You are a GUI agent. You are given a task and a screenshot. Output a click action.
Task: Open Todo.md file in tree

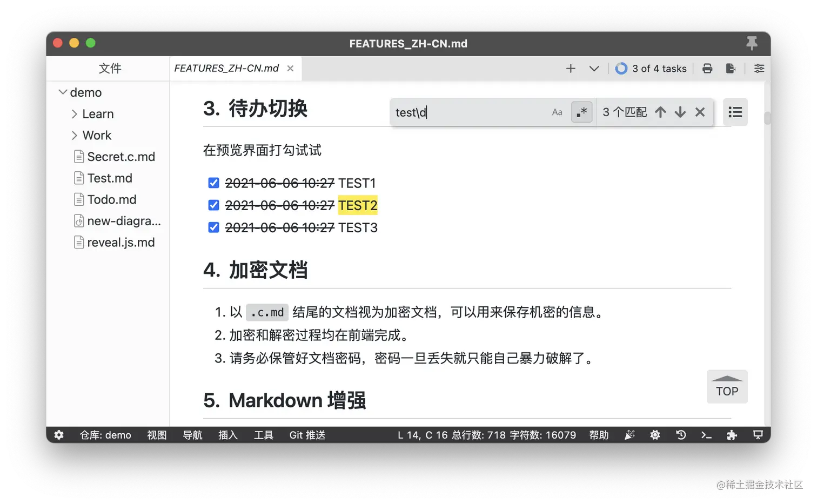[x=112, y=200]
